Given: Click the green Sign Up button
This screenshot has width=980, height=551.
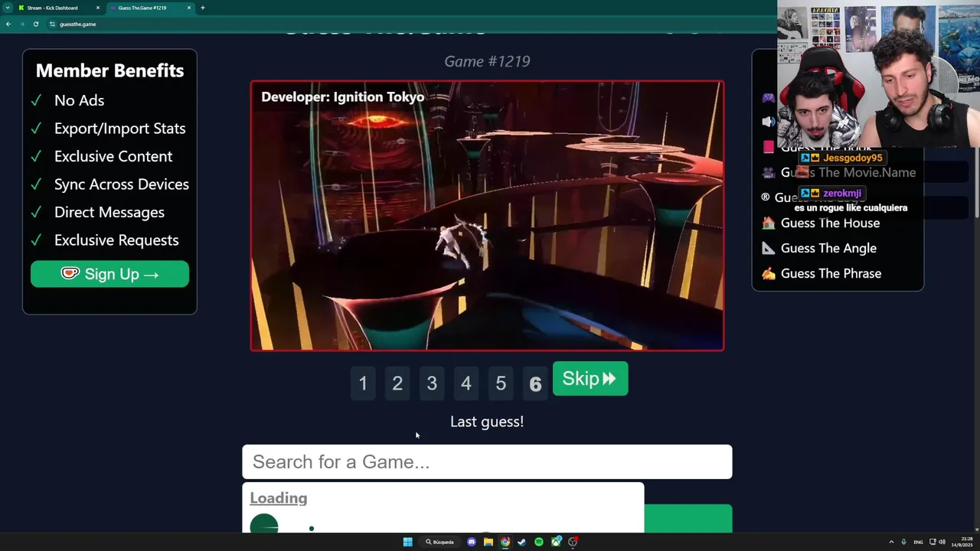Looking at the screenshot, I should coord(109,274).
